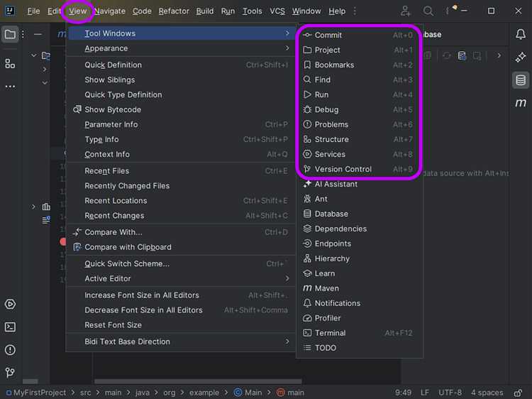Click the Search Everywhere magnifier

tap(428, 11)
